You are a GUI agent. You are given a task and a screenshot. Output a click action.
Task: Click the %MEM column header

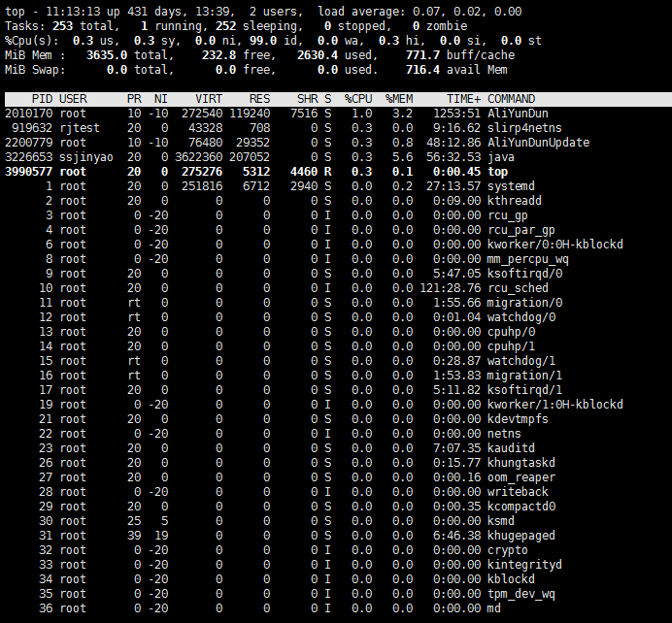point(399,99)
